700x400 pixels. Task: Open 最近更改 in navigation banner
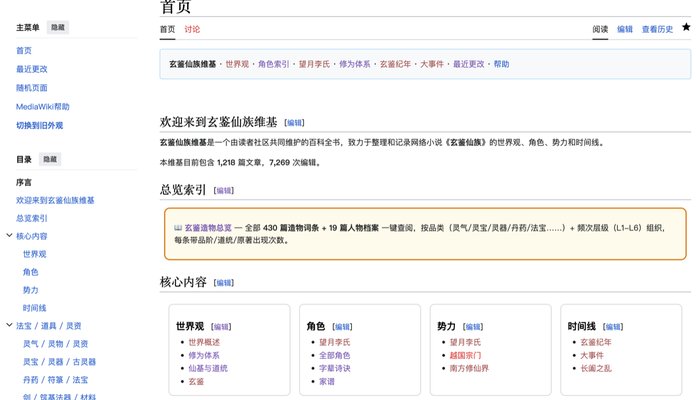click(x=469, y=64)
